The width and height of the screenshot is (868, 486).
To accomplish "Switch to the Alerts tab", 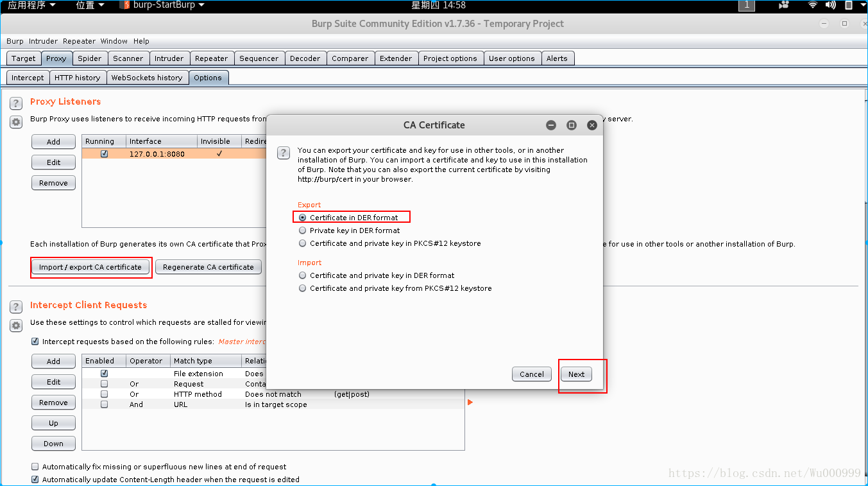I will tap(557, 58).
